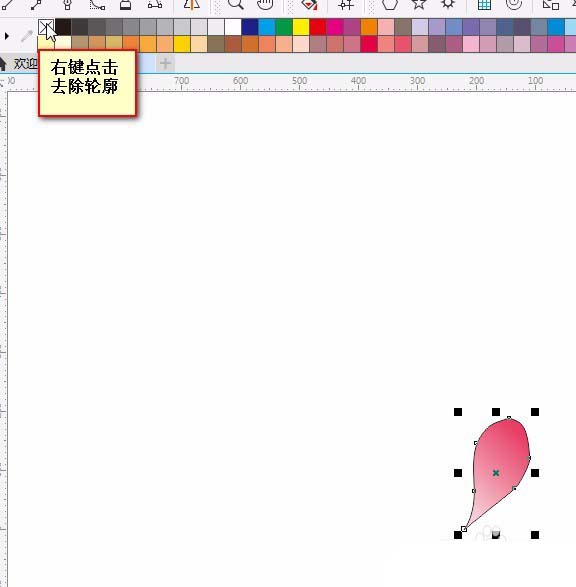Click the home icon on the welcome tab
The width and height of the screenshot is (576, 587).
click(x=3, y=63)
